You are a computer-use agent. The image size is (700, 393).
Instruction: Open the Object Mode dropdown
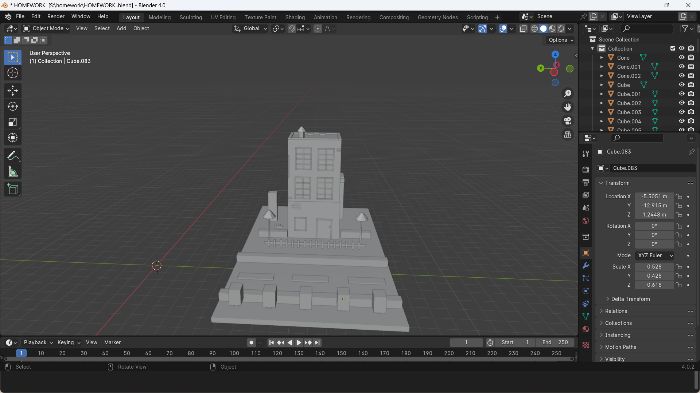click(46, 28)
